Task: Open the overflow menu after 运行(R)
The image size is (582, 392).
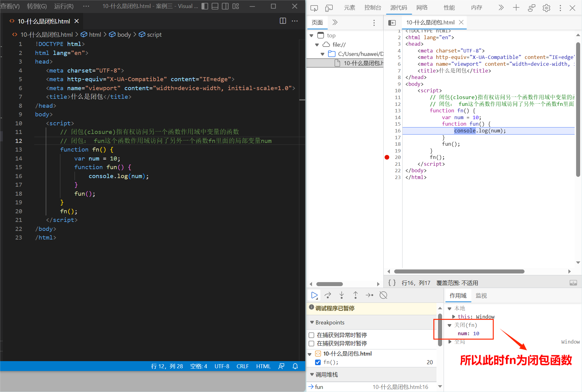Action: [x=86, y=6]
